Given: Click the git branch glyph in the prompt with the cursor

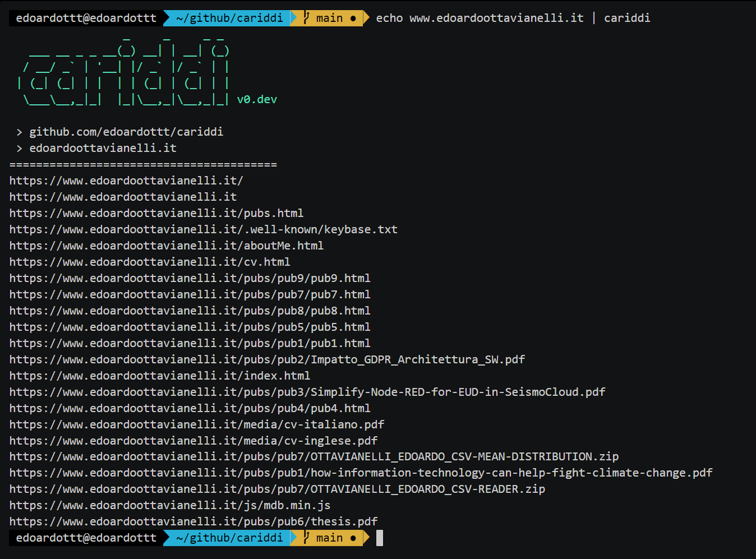Looking at the screenshot, I should [x=307, y=538].
